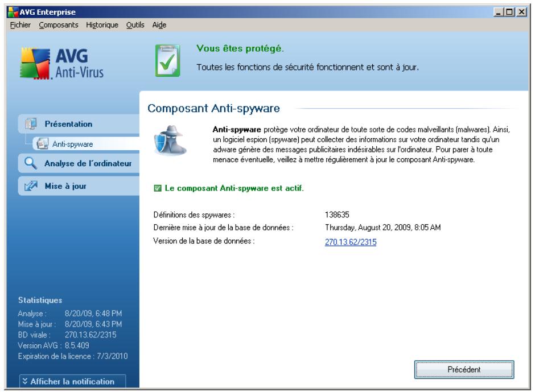
Task: Click the AVG Enterprise title bar icon
Action: tap(13, 12)
